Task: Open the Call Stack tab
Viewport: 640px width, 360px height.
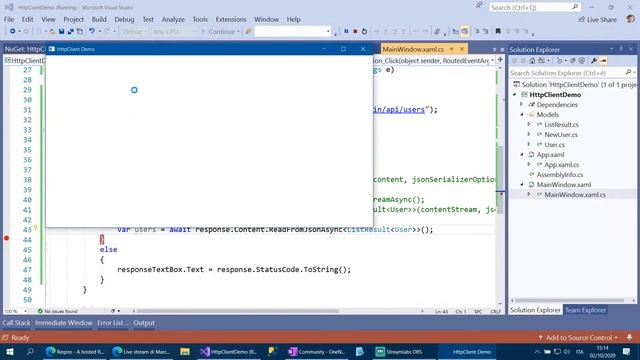Action: 16,323
